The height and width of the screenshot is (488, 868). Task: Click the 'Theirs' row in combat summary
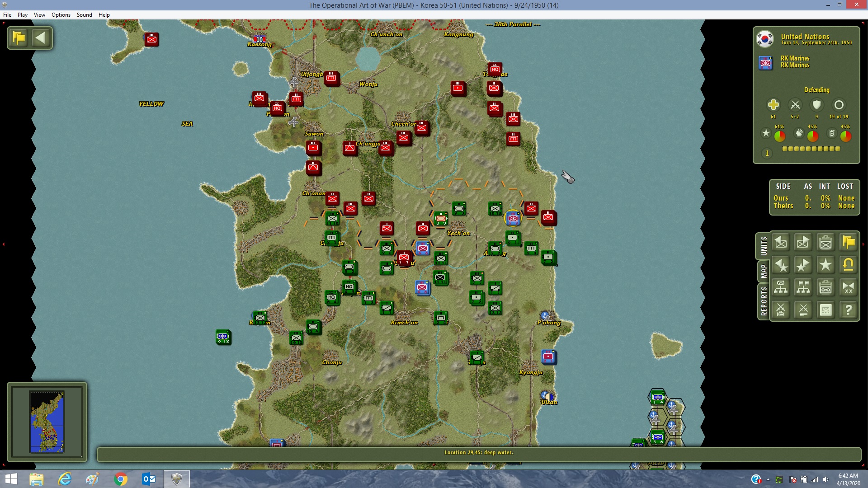pyautogui.click(x=814, y=206)
